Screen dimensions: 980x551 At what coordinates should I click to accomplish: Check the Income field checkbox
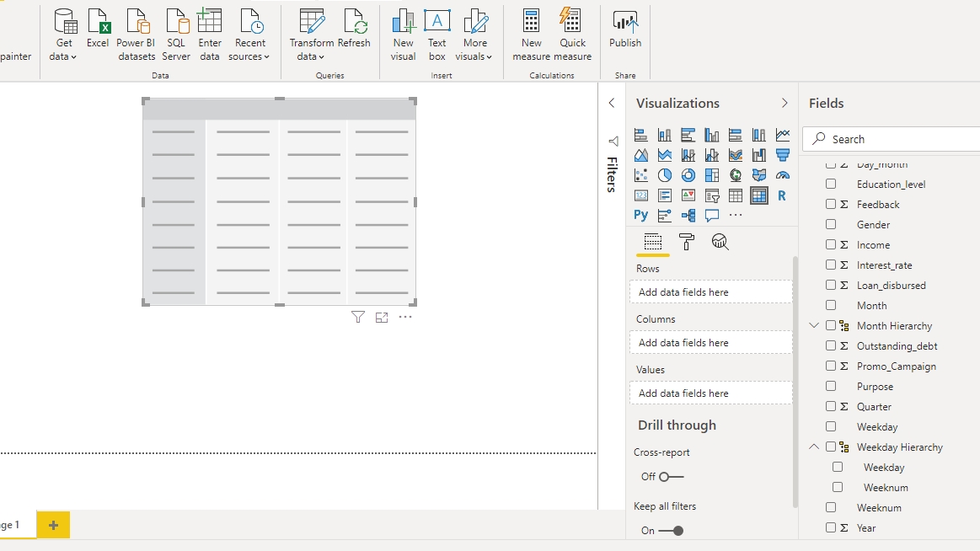831,245
